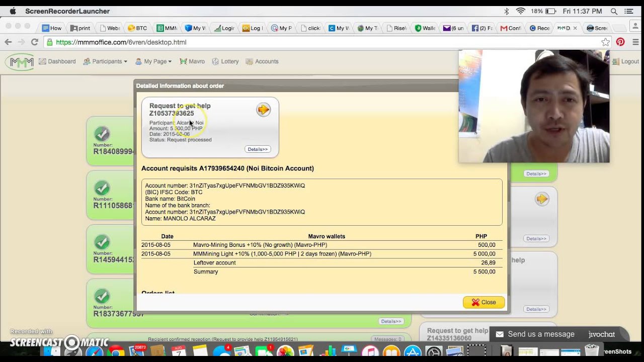Click the checkmark on order R18373677

click(102, 296)
